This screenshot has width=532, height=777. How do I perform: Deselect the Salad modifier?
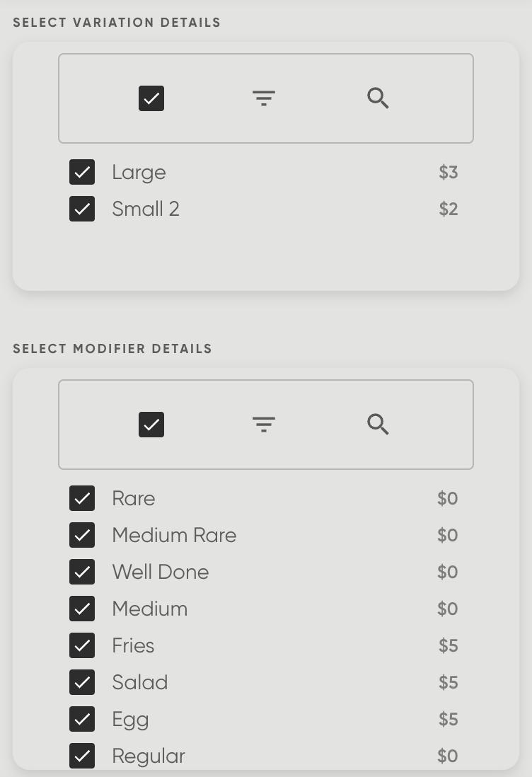click(82, 682)
